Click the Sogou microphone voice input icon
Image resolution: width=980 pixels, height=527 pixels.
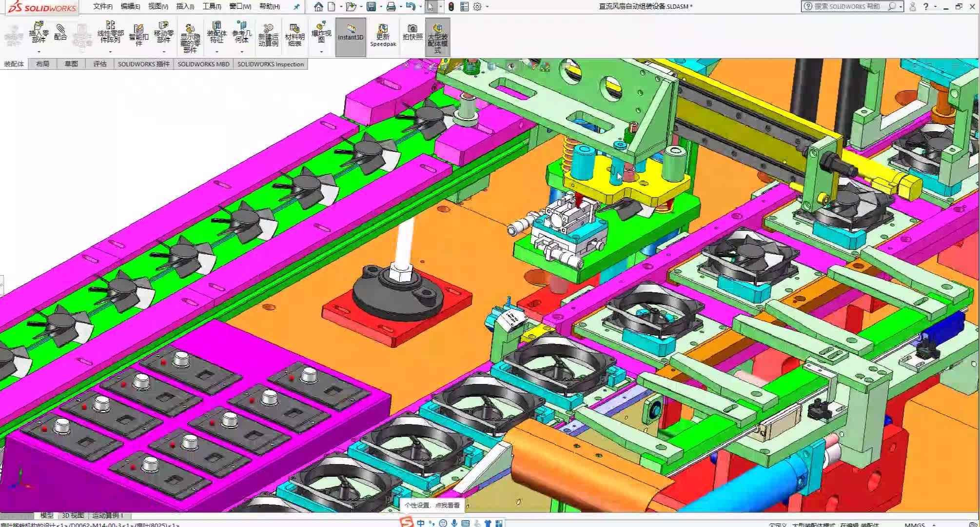click(x=454, y=523)
